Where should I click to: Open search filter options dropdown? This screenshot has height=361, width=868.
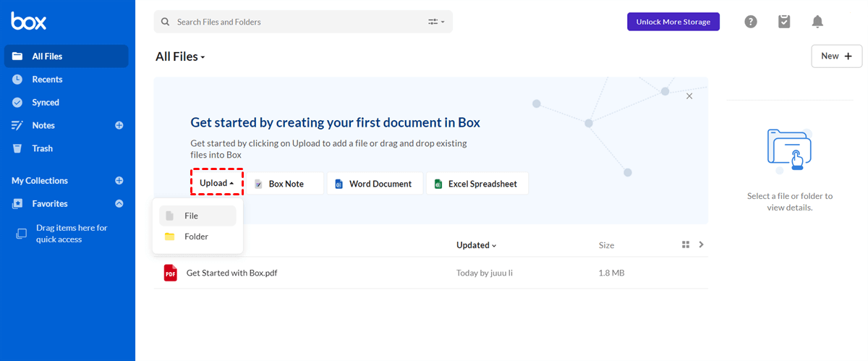[436, 22]
